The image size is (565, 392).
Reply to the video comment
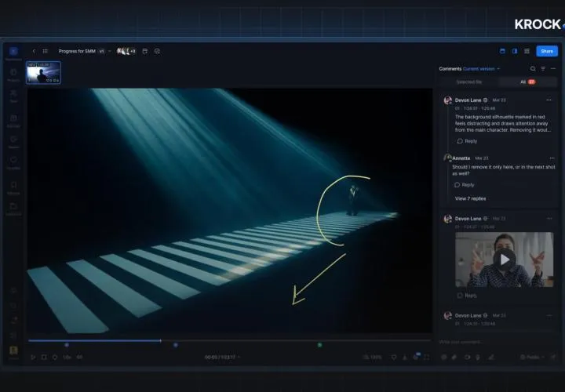coord(467,296)
